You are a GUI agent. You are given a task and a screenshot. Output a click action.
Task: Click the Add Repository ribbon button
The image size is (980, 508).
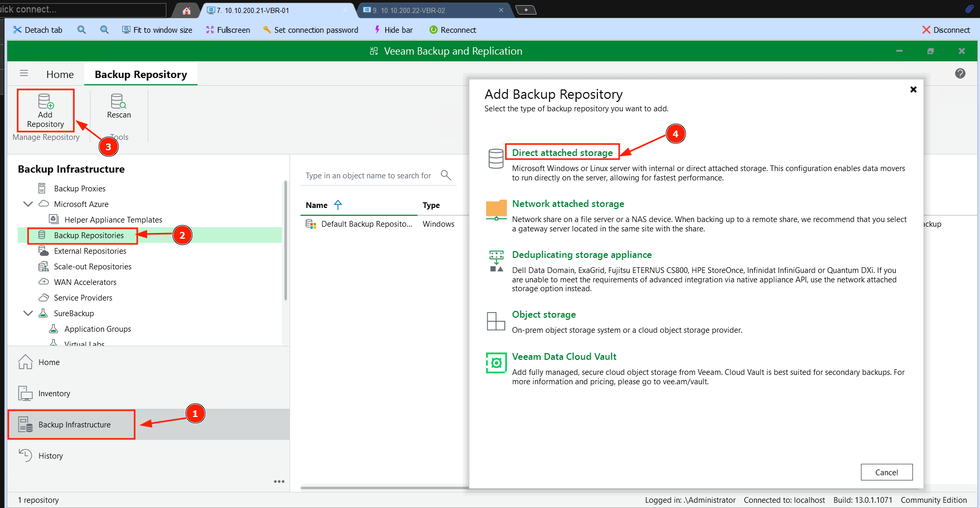click(46, 110)
